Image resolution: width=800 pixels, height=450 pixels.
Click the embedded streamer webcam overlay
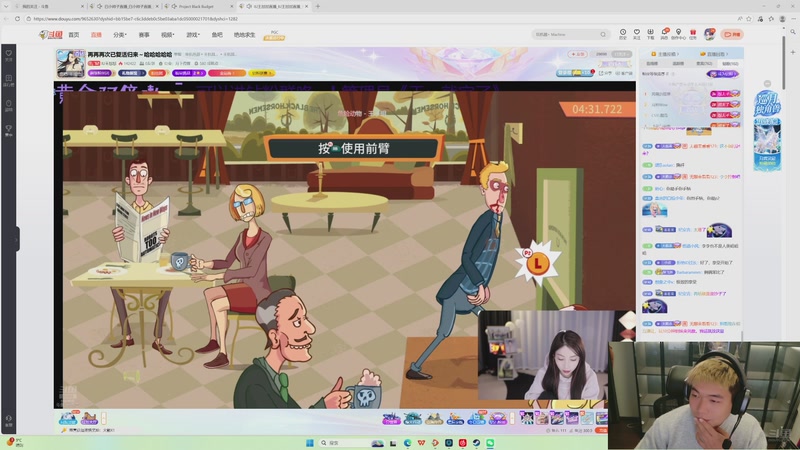(x=543, y=355)
